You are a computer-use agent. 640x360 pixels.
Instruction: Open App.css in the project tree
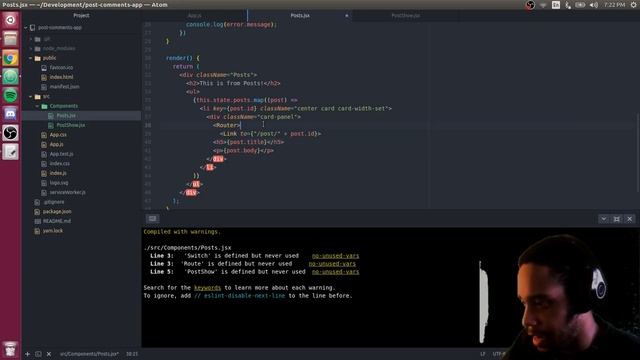[x=58, y=135]
